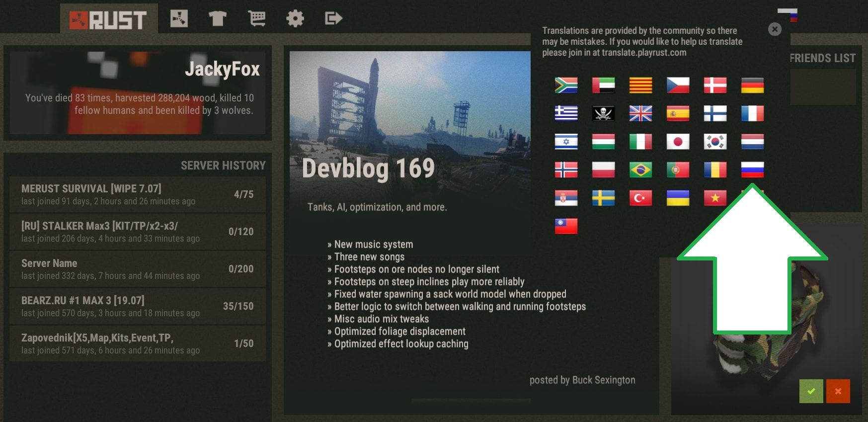The height and width of the screenshot is (422, 868).
Task: Select the Catalan striped flag
Action: pos(640,85)
